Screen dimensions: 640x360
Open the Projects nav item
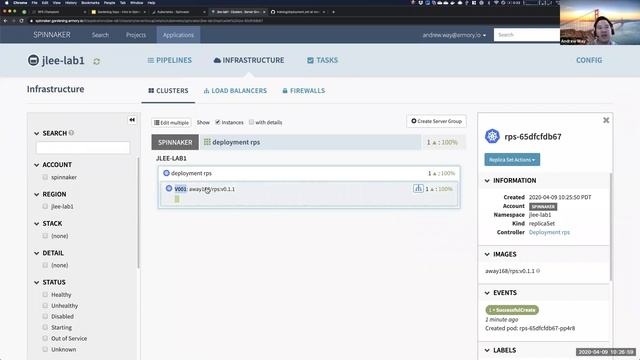tap(136, 35)
